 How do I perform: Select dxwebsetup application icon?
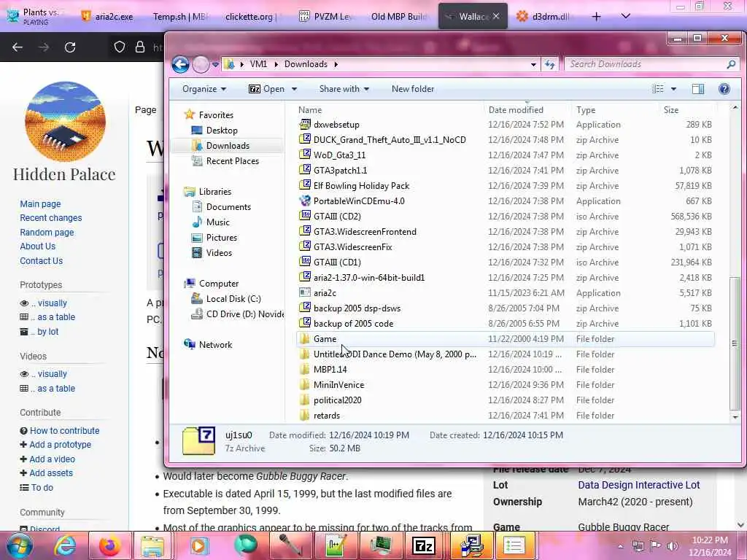coord(305,125)
